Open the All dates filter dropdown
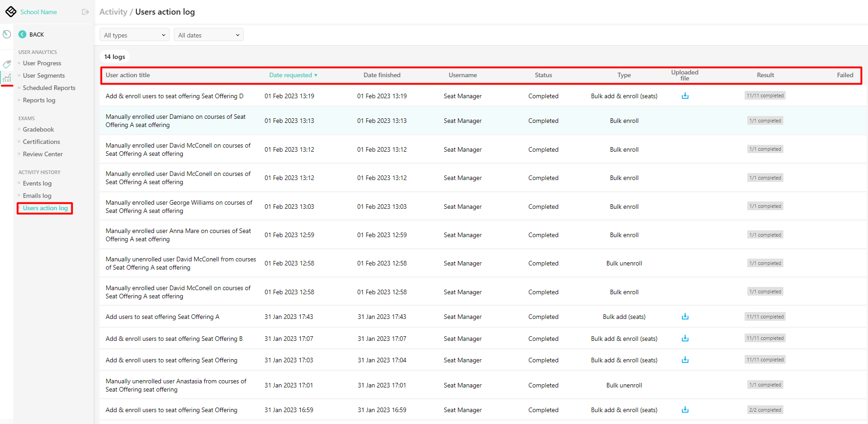Viewport: 868px width, 424px height. click(208, 35)
